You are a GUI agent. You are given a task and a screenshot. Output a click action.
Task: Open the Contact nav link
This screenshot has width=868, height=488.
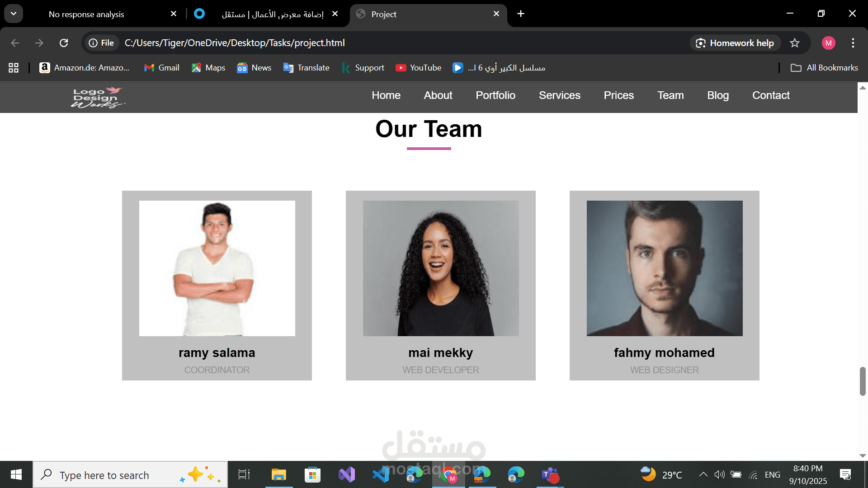click(x=771, y=95)
